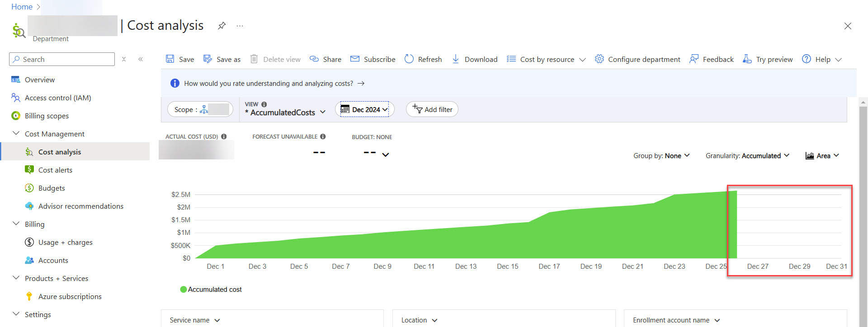The width and height of the screenshot is (868, 327).
Task: Click Add filter button
Action: (x=432, y=109)
